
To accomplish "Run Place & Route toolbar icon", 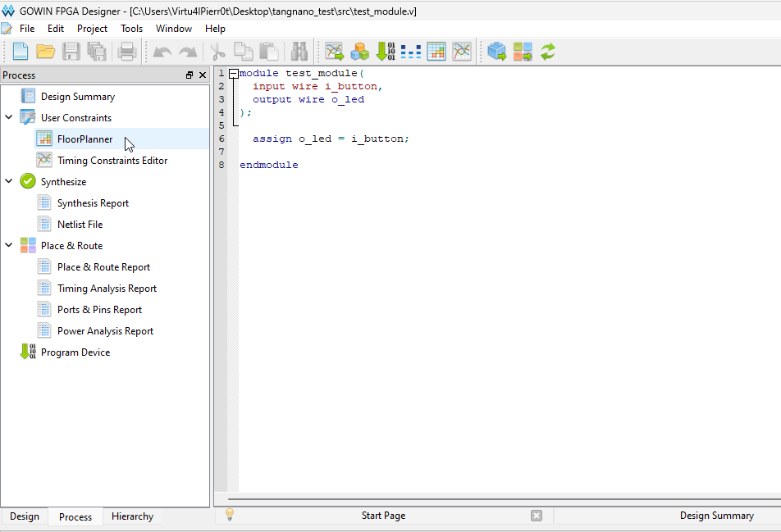I will pyautogui.click(x=523, y=52).
